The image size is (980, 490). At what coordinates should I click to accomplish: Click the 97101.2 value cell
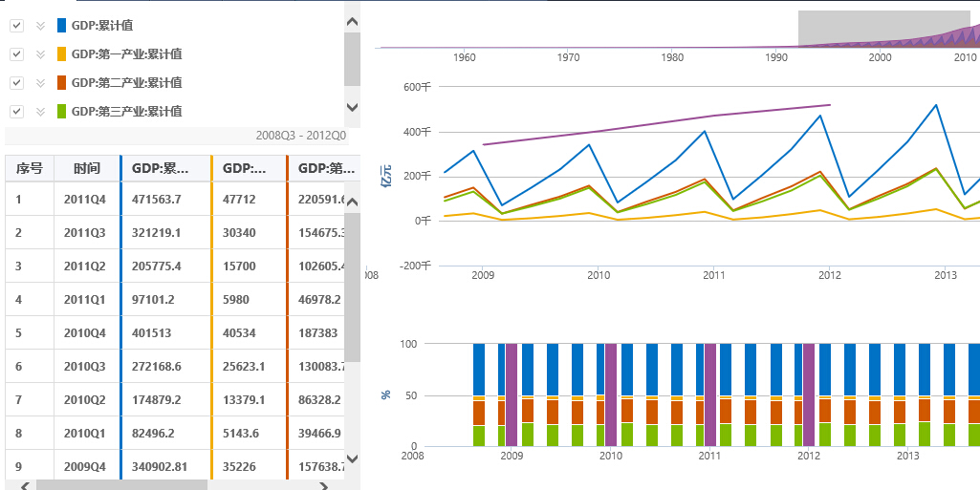pyautogui.click(x=166, y=300)
